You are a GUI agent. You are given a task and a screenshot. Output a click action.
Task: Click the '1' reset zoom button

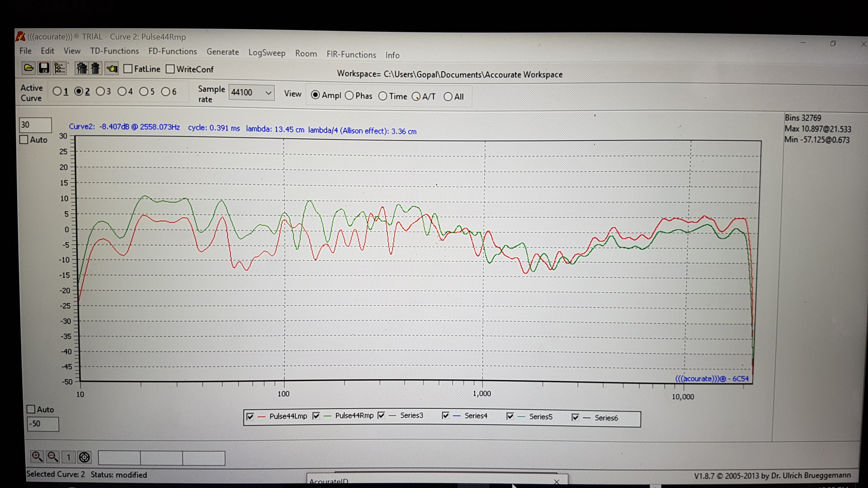[68, 457]
